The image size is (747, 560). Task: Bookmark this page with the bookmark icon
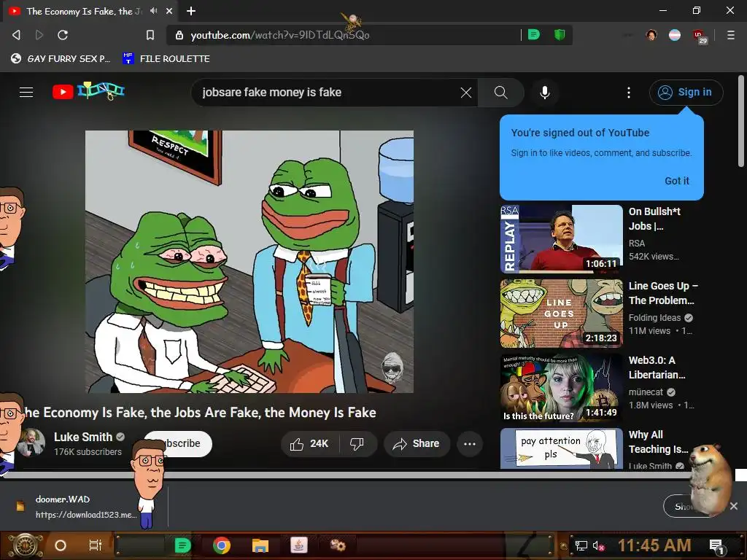click(150, 35)
